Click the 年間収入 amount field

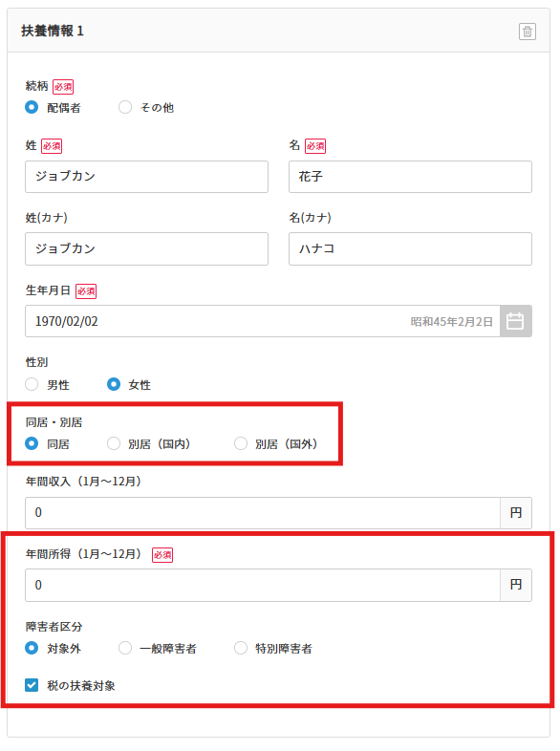pos(263,513)
